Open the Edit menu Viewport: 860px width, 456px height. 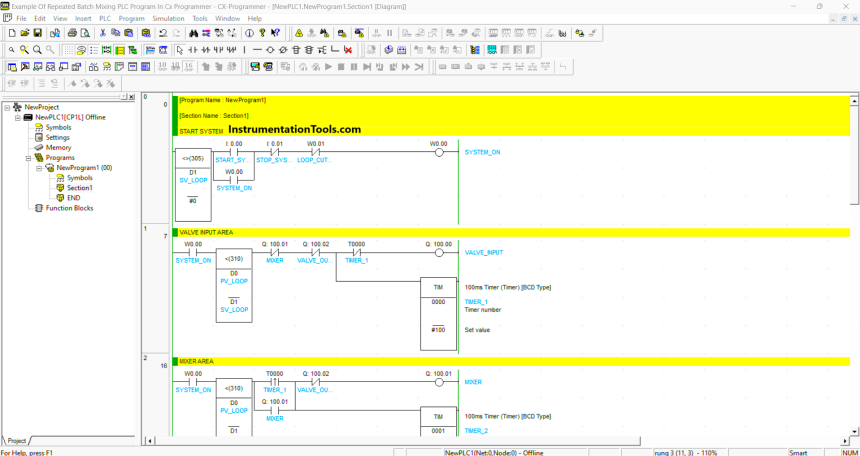(39, 18)
